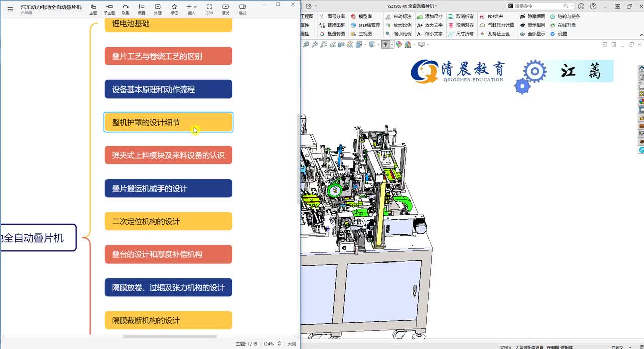Select the central 全自动叠片机 root topic
Screen dimensions: 644x349
(38, 238)
